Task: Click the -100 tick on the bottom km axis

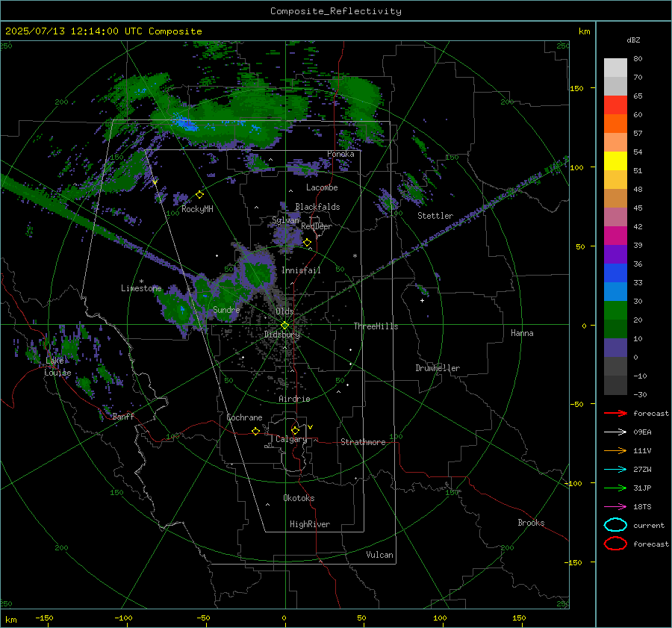Action: click(123, 618)
